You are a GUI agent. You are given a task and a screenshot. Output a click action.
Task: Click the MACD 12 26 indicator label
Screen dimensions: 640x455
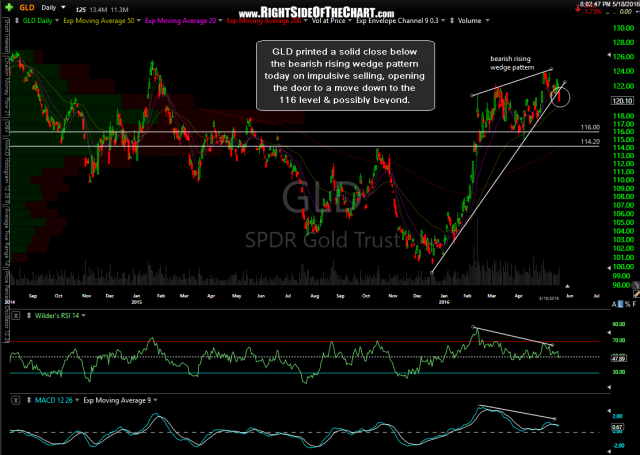pos(53,400)
